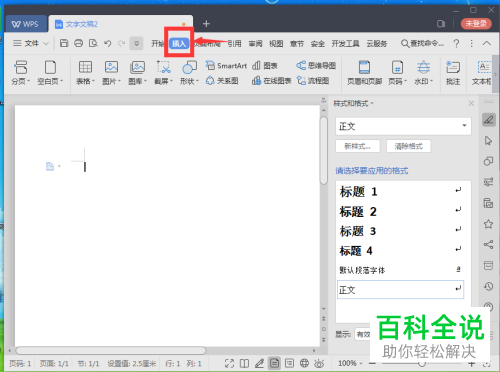Start a screen capture (截屏)
The image size is (500, 372).
point(163,72)
